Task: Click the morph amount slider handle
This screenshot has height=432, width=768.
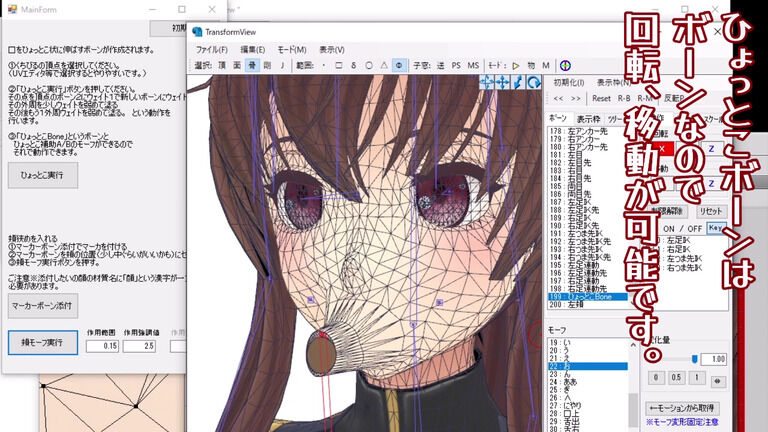Action: pyautogui.click(x=694, y=360)
